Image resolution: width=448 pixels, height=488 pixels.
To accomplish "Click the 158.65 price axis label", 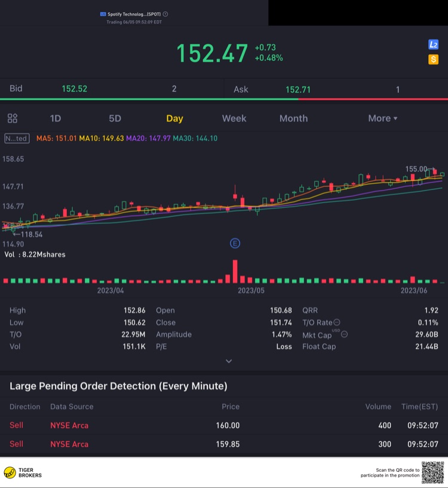I will 13,159.
